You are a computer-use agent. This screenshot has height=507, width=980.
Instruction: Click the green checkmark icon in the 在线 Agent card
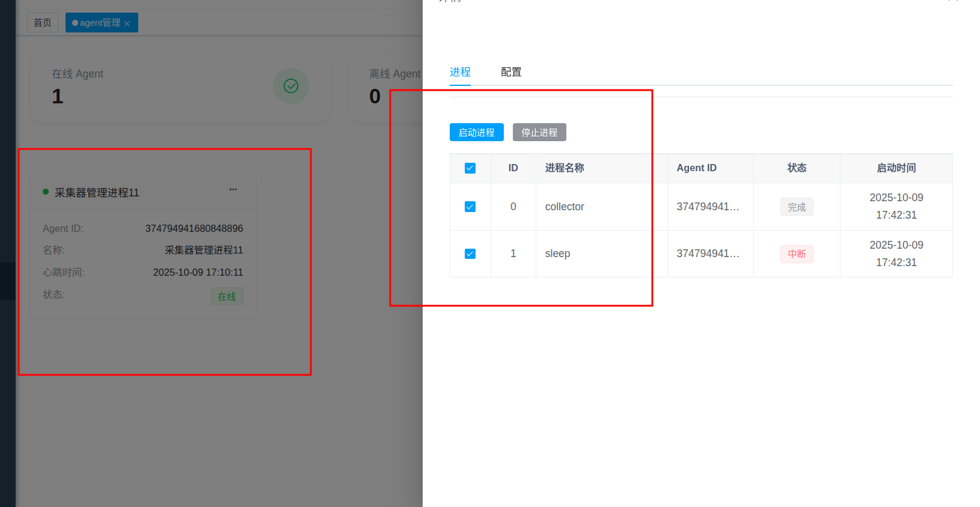pos(291,86)
